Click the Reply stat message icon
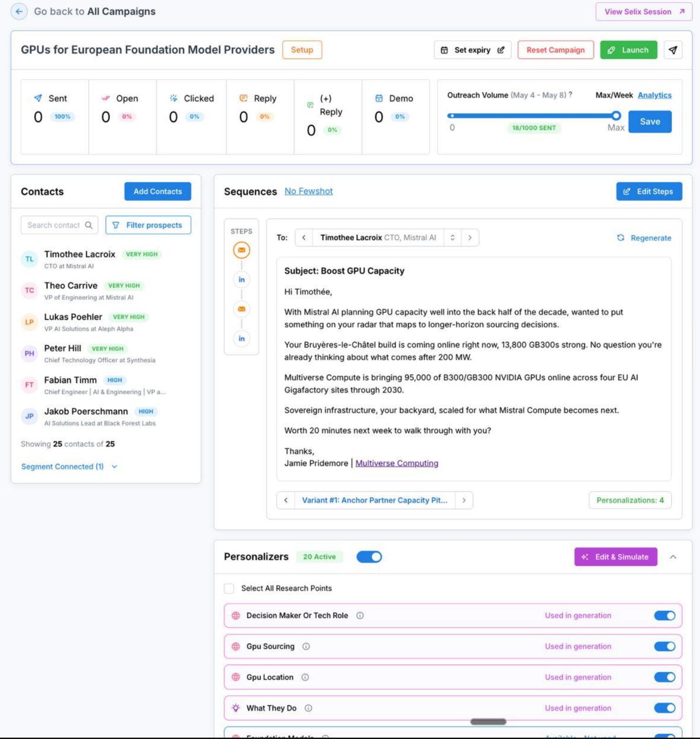 pyautogui.click(x=244, y=98)
